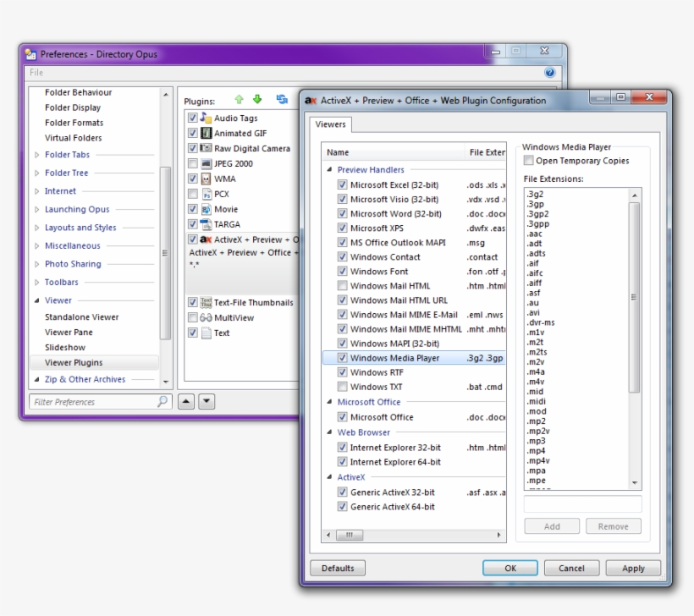Click the ax icon in Plugin Configuration title
The height and width of the screenshot is (616, 694).
point(311,101)
